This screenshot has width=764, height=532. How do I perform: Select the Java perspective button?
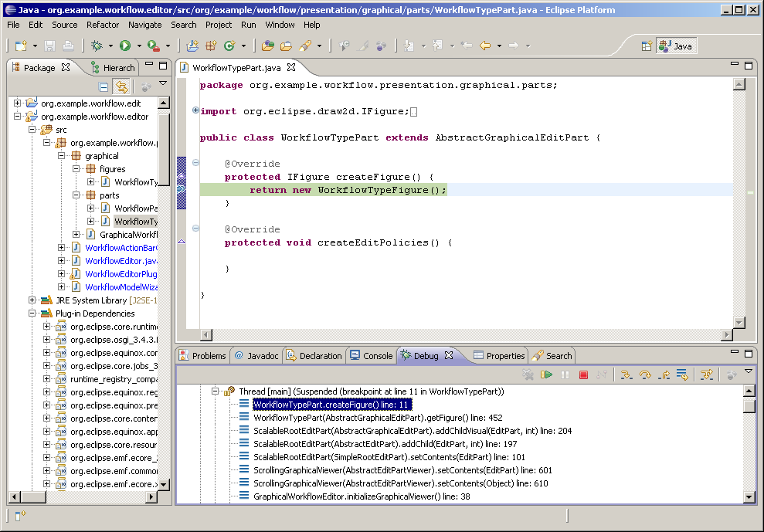pyautogui.click(x=676, y=46)
